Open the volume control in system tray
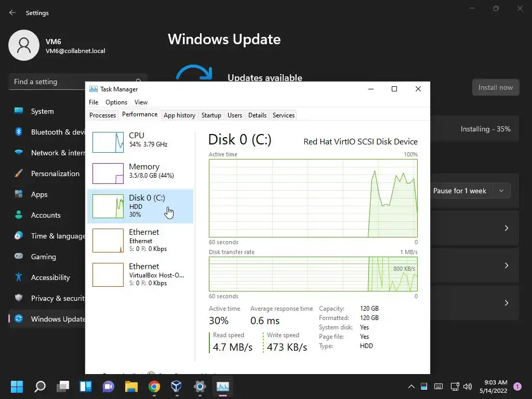This screenshot has height=399, width=532. pyautogui.click(x=468, y=387)
